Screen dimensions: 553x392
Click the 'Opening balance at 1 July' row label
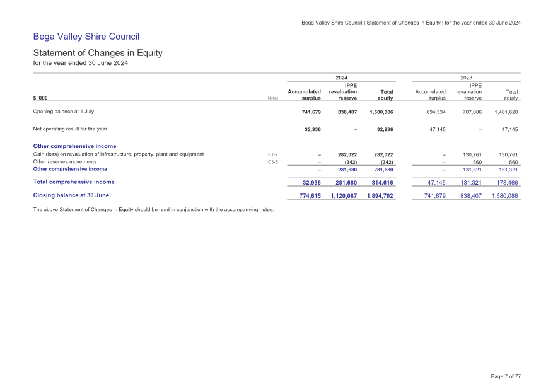[64, 112]
